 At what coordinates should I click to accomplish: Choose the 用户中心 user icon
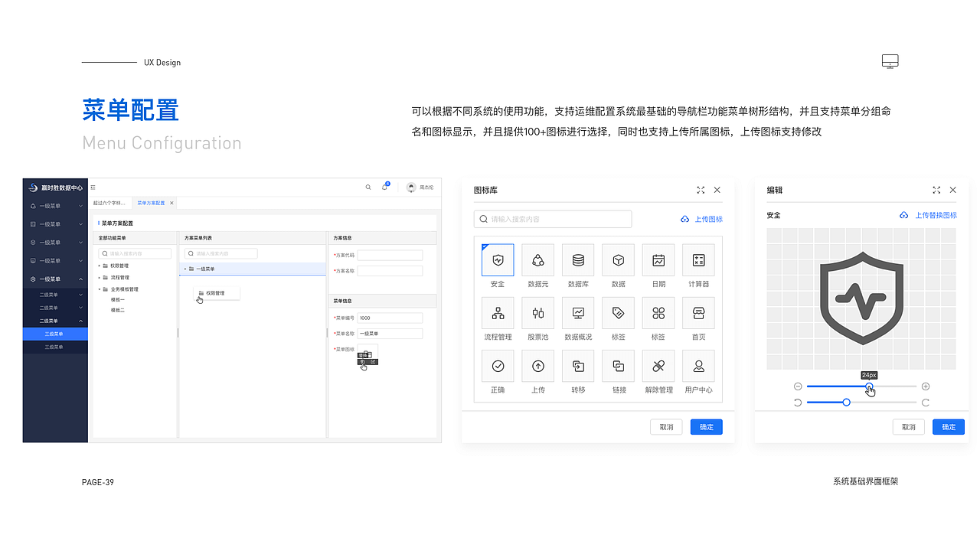coord(698,366)
